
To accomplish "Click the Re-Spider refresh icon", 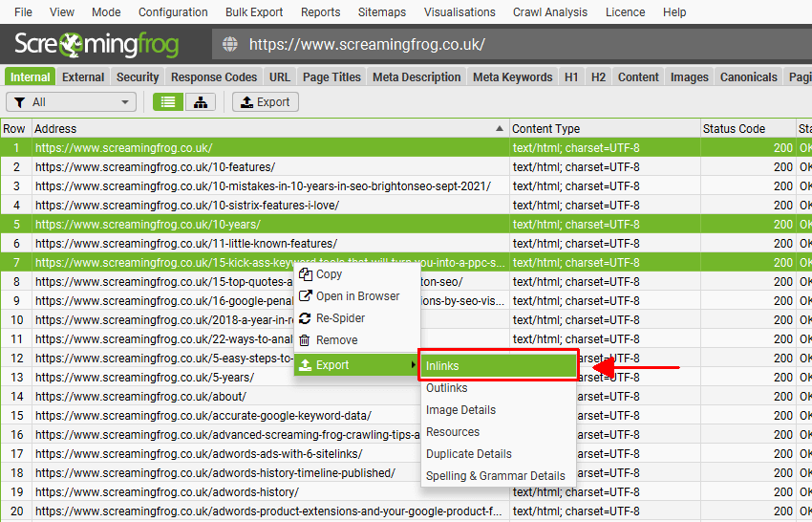I will pos(305,318).
